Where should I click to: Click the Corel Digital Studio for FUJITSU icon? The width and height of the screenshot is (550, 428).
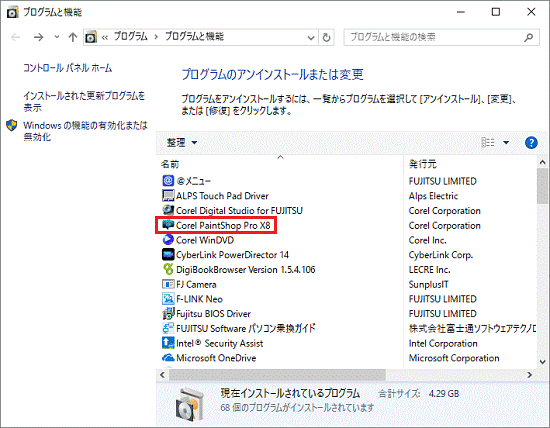pyautogui.click(x=168, y=210)
